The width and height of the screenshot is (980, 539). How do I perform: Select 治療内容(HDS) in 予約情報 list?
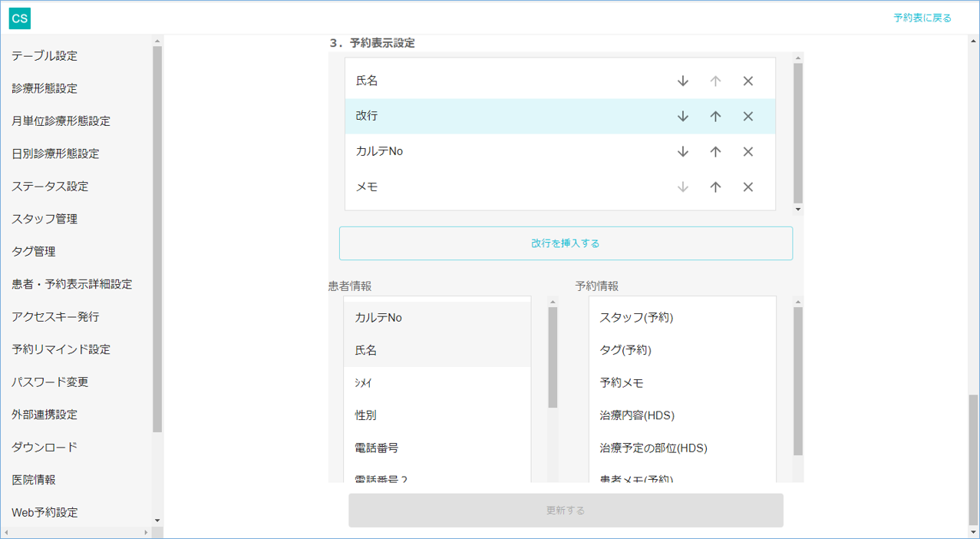(x=637, y=415)
